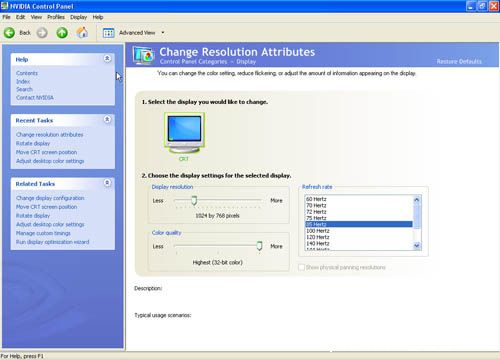Enable Show physical panning resolutions checkbox
Screen dimensions: 500x360
click(x=301, y=267)
